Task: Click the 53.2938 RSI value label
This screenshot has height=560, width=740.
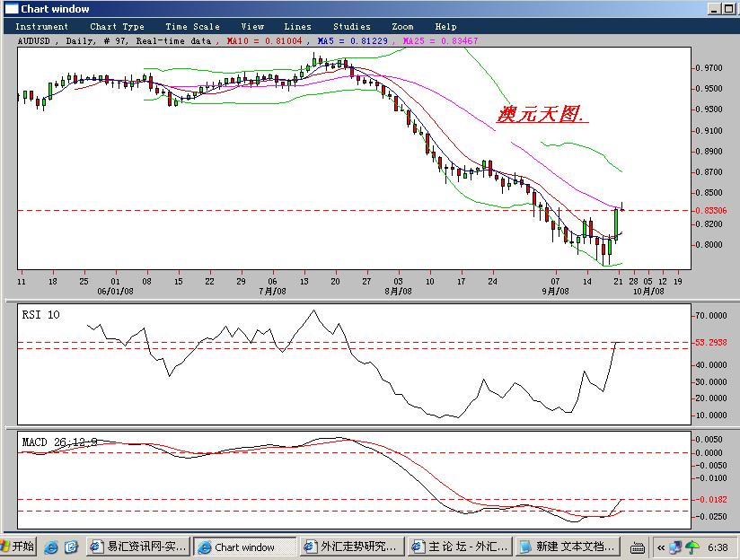Action: pyautogui.click(x=710, y=343)
